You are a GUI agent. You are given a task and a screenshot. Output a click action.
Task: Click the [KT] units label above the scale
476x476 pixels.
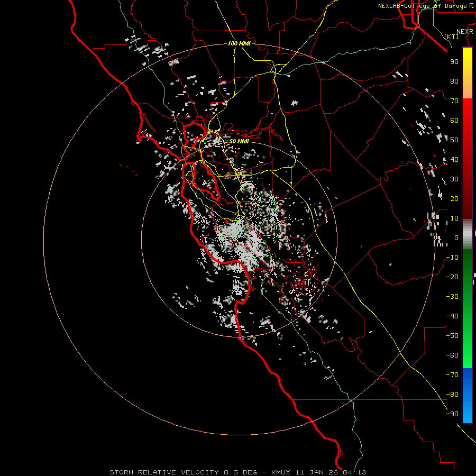[451, 36]
